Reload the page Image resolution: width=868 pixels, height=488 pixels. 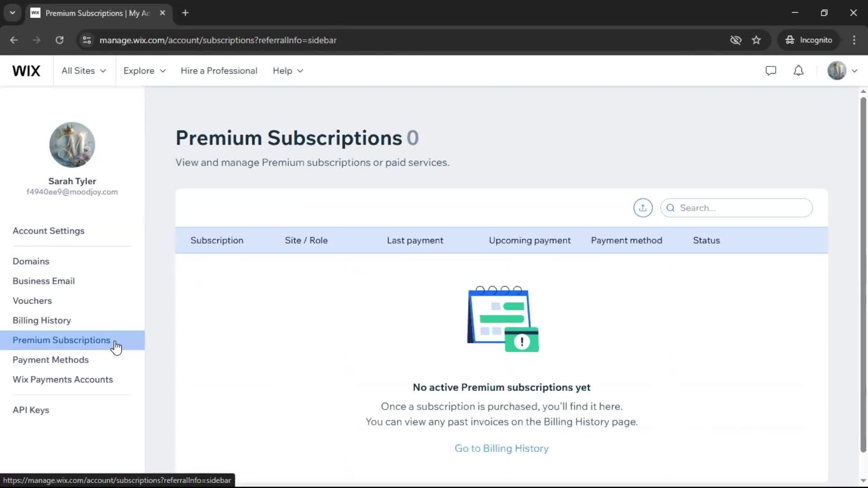coord(59,40)
